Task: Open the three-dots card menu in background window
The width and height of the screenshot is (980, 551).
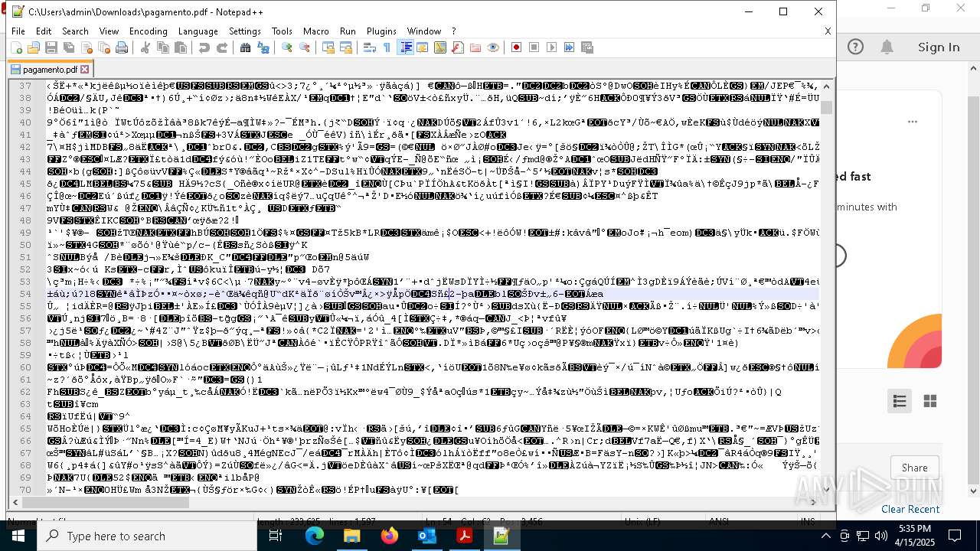Action: [x=913, y=122]
